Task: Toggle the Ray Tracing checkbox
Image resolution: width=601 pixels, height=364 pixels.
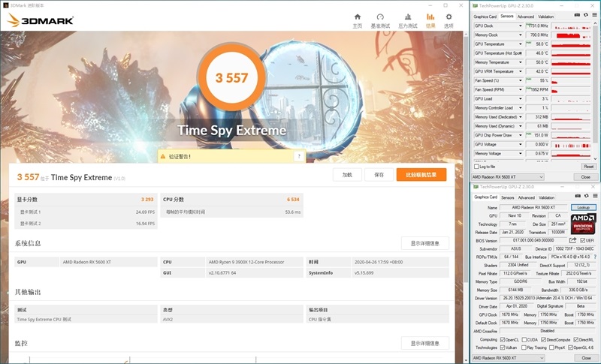Action: 524,347
